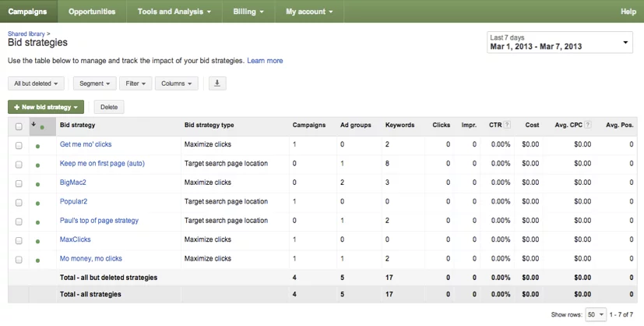Check the box for Popular2 strategy
644x326 pixels.
(19, 202)
